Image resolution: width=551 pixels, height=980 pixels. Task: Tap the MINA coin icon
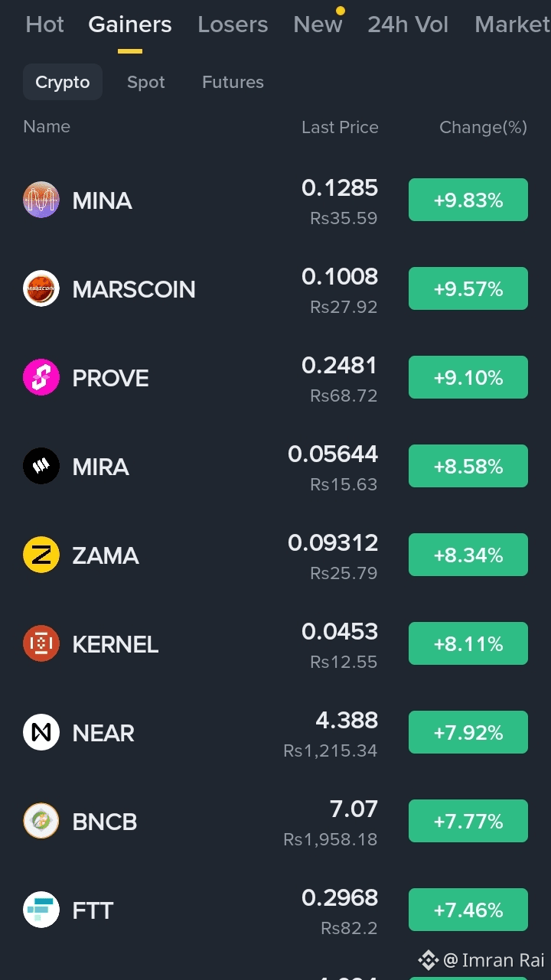click(x=41, y=200)
